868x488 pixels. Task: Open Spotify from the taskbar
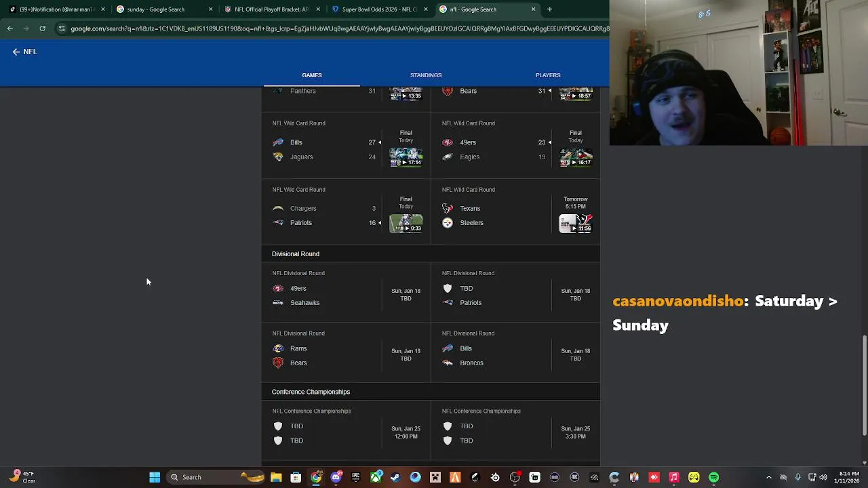point(714,477)
